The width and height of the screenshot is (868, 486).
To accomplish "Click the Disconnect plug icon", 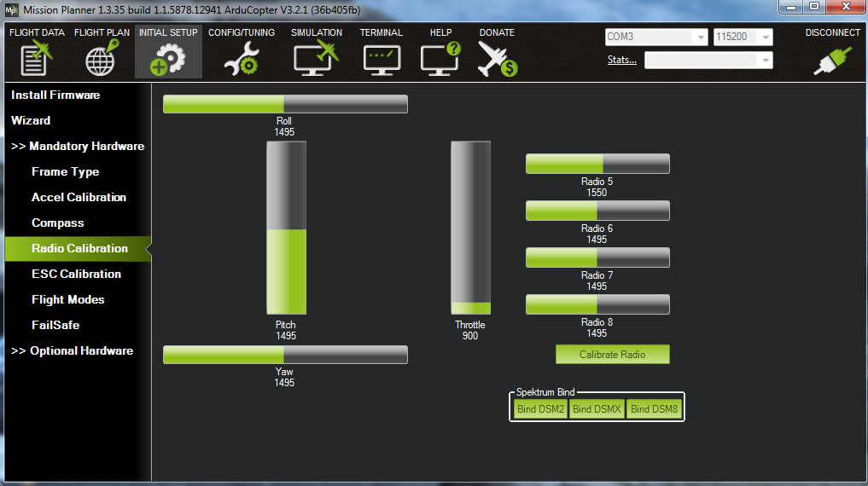I will [x=832, y=61].
